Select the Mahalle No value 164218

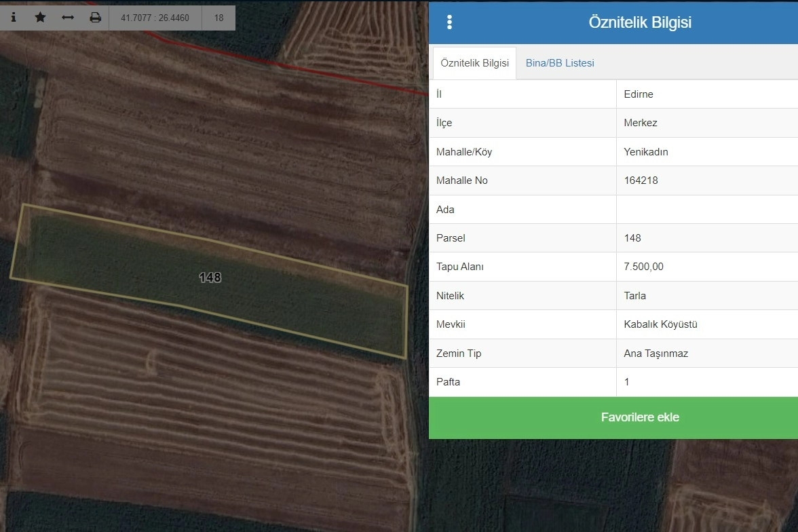(641, 180)
